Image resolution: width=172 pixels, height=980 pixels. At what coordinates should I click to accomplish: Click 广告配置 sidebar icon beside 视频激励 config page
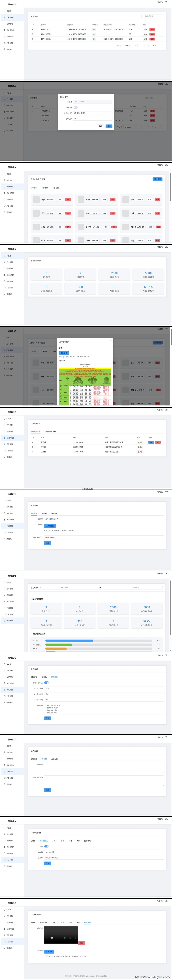[x=5, y=942]
